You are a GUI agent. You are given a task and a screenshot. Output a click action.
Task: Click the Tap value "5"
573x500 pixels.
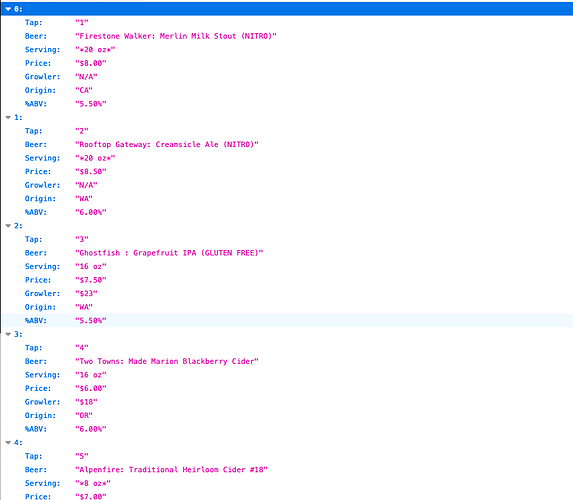pyautogui.click(x=82, y=456)
